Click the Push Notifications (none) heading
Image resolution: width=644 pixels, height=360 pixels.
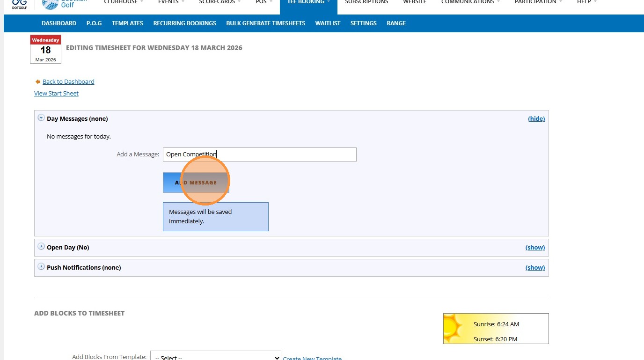click(x=84, y=267)
